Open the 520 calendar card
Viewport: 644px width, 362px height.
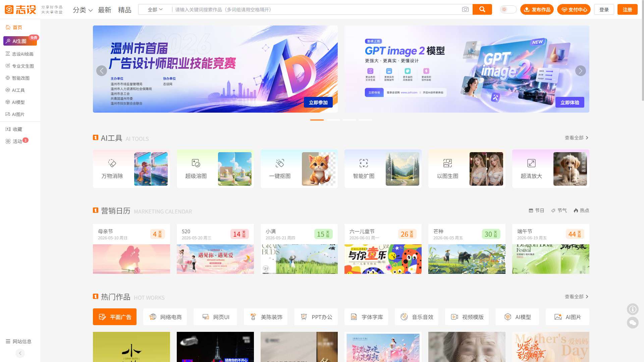[x=215, y=249]
